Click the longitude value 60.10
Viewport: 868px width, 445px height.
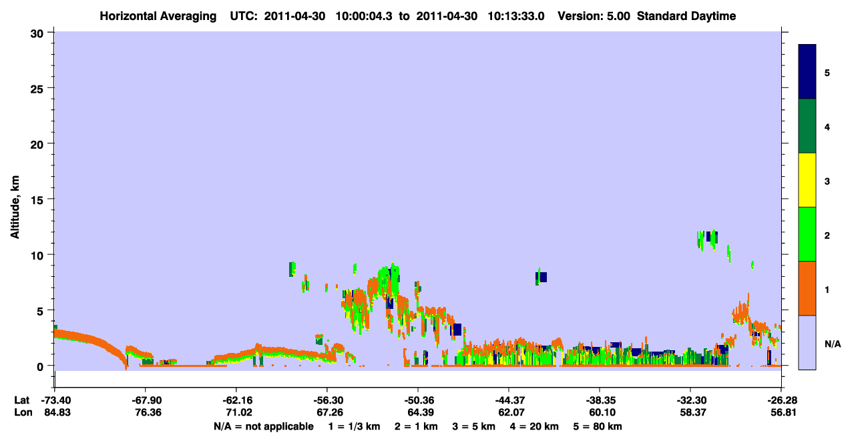601,413
